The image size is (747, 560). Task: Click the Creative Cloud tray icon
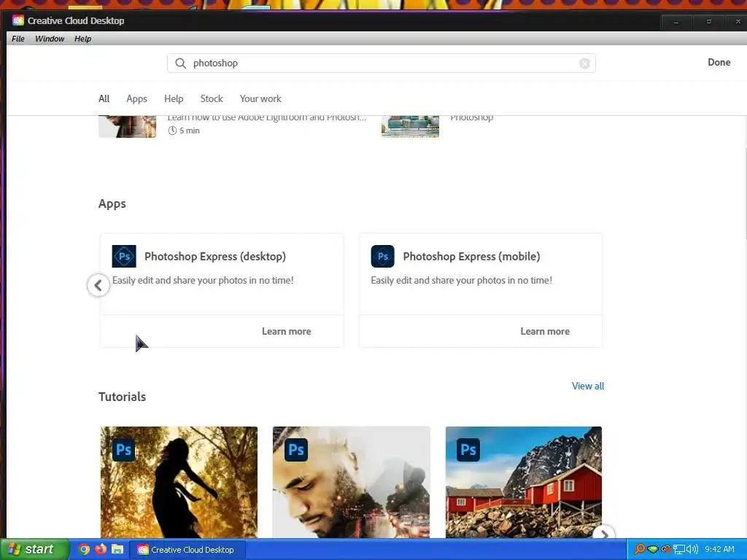tap(666, 549)
